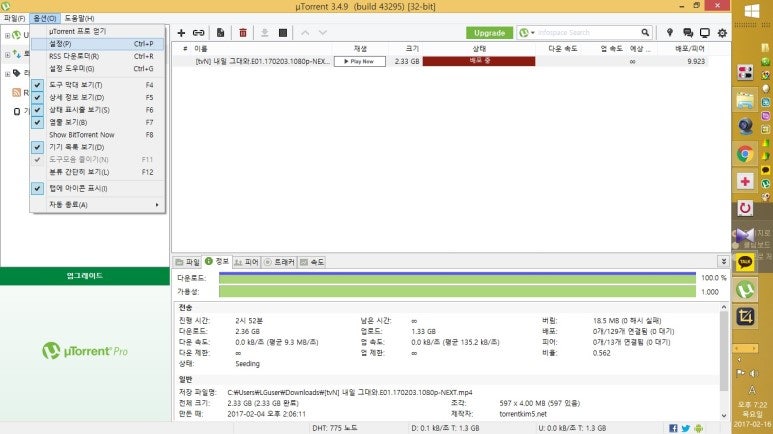
Task: Choose 설정(P) from the options menu
Action: click(98, 44)
